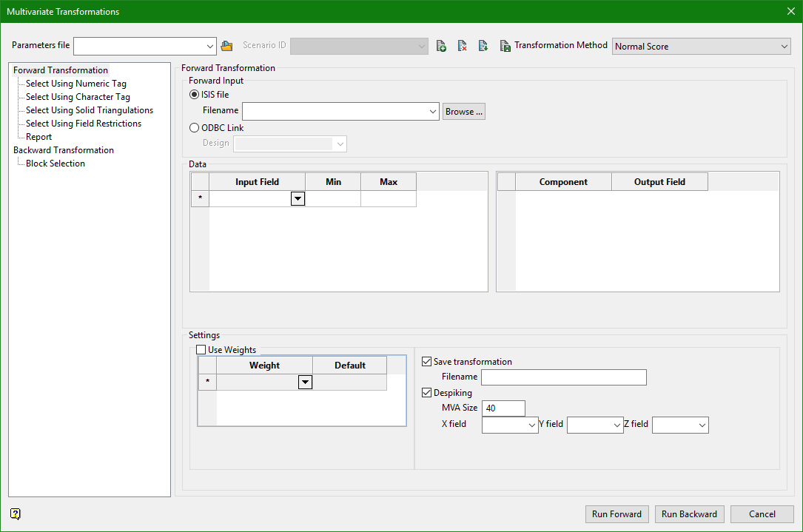Image resolution: width=803 pixels, height=532 pixels.
Task: Click the save scenario icon
Action: click(x=505, y=46)
